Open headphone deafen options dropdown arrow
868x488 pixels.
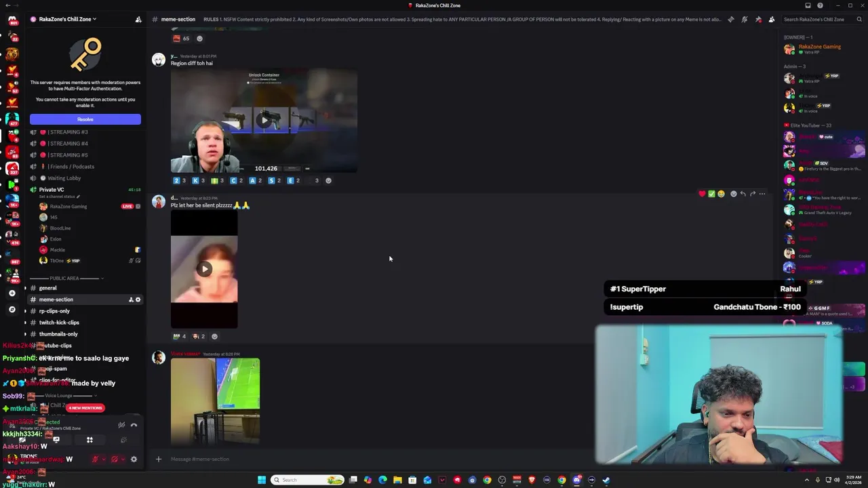[x=123, y=460]
